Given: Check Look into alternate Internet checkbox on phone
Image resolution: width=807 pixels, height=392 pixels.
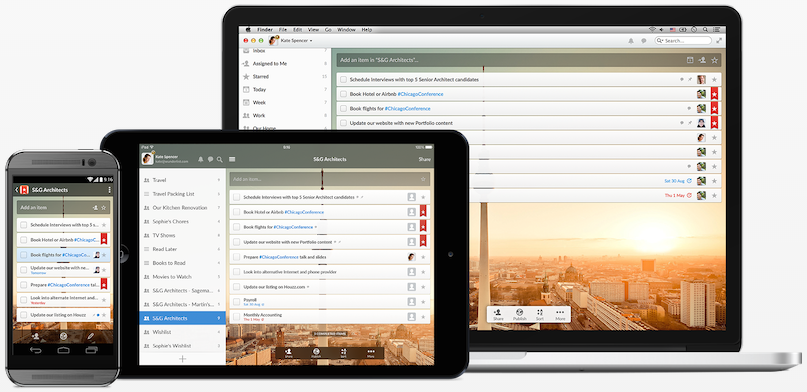Looking at the screenshot, I should 24,299.
